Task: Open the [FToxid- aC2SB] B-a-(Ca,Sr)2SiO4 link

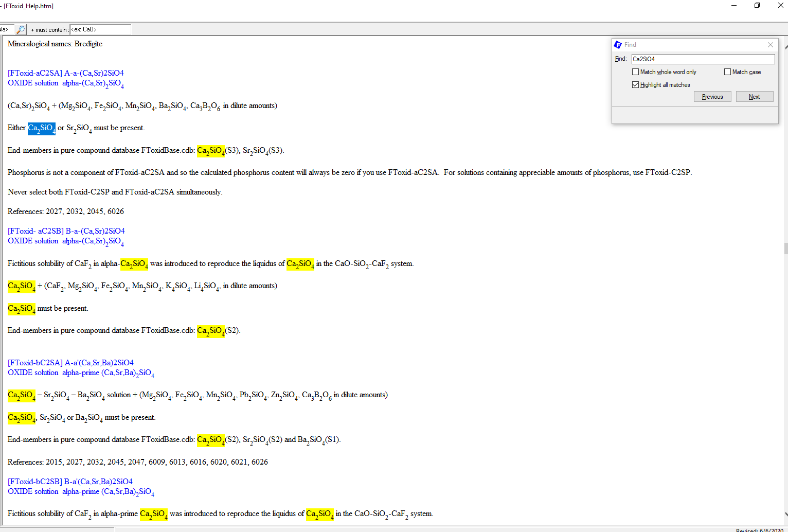Action: click(66, 231)
